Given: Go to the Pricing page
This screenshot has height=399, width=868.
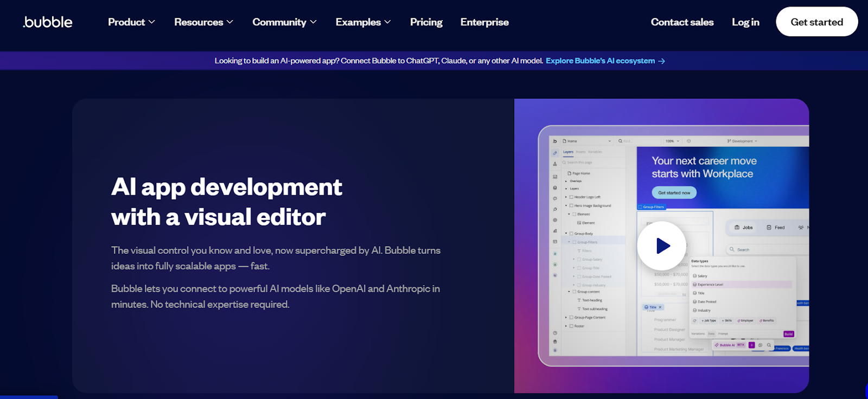Looking at the screenshot, I should click(x=426, y=22).
